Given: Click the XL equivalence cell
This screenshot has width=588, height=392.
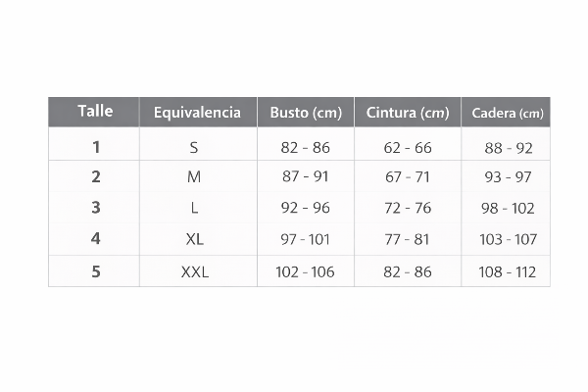Looking at the screenshot, I should tap(194, 239).
